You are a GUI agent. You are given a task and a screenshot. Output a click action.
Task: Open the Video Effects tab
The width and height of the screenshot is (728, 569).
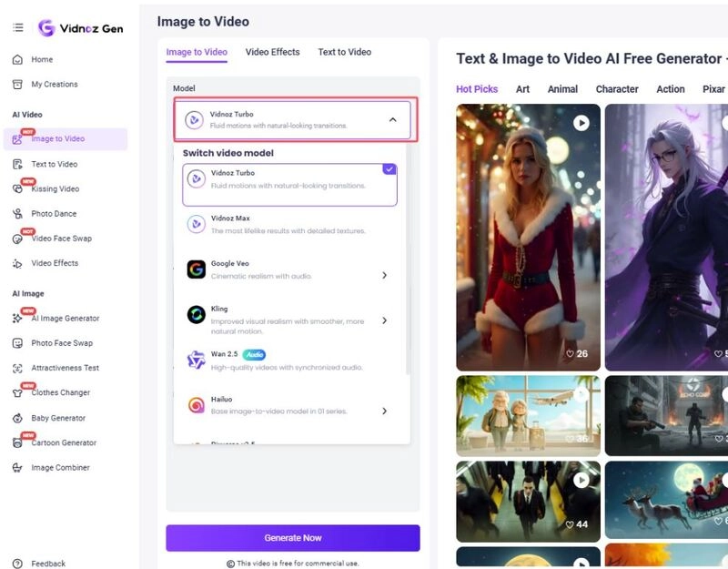pos(270,53)
